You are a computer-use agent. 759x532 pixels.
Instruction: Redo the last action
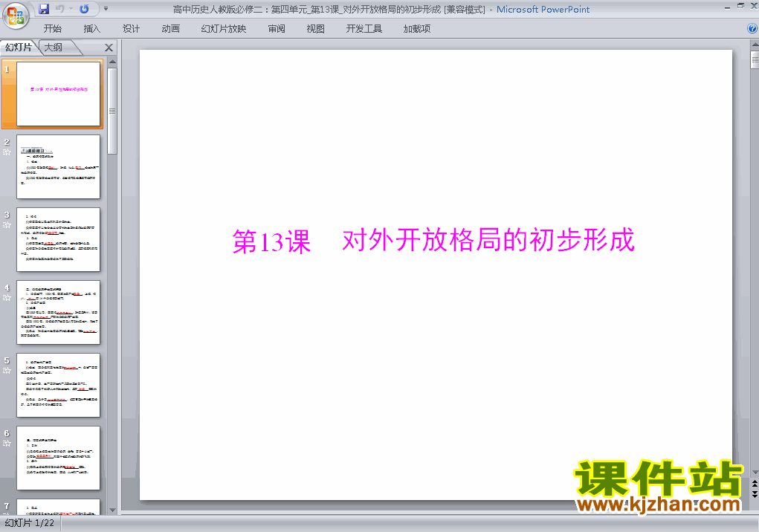pos(84,9)
